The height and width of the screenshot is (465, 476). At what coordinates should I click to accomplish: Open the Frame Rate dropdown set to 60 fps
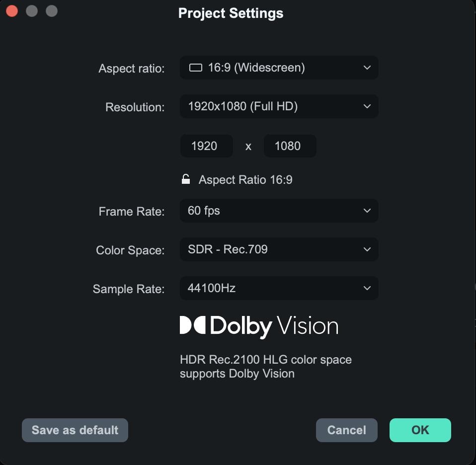(278, 211)
